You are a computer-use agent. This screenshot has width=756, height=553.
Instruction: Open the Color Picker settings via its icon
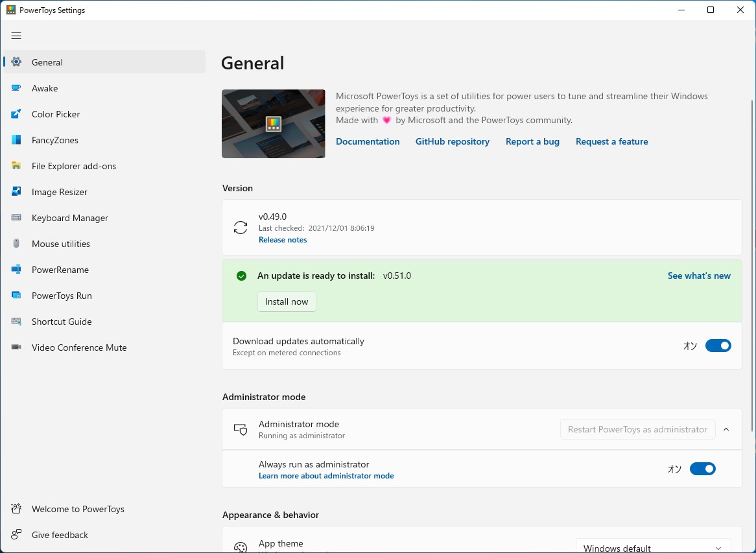click(17, 114)
